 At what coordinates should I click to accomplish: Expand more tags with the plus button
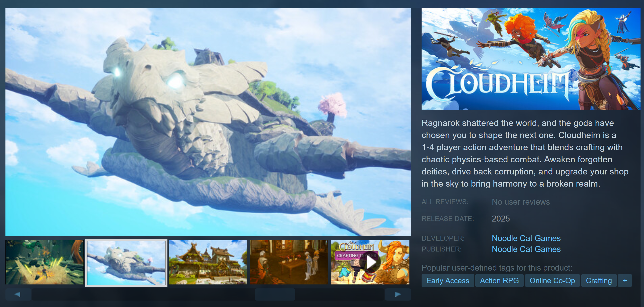pyautogui.click(x=624, y=280)
